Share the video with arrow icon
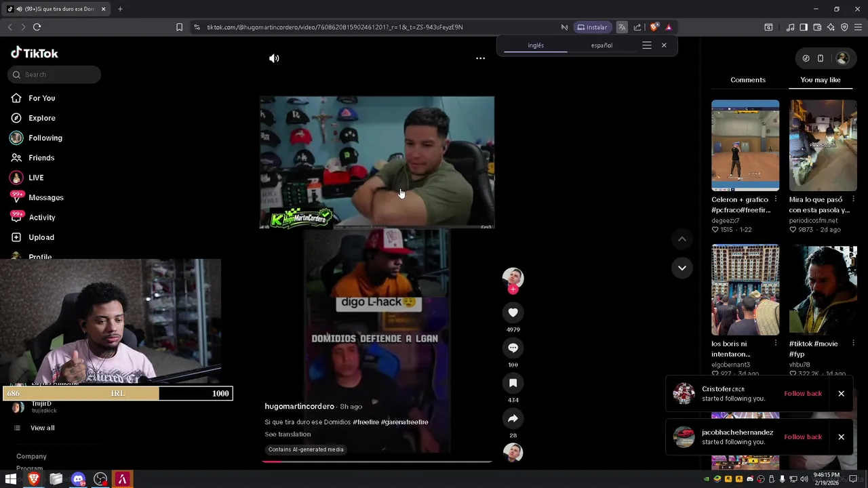This screenshot has height=488, width=868. click(x=513, y=418)
